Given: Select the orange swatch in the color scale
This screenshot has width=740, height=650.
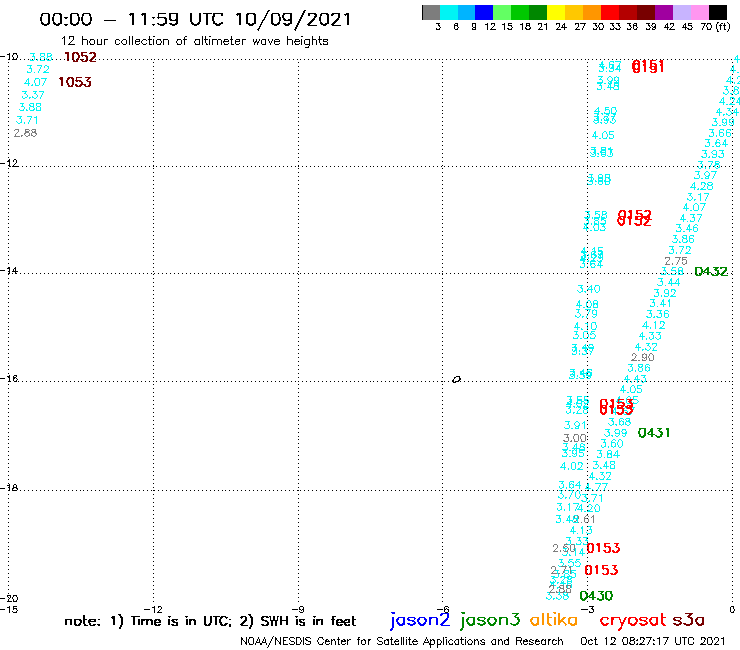Looking at the screenshot, I should [592, 12].
